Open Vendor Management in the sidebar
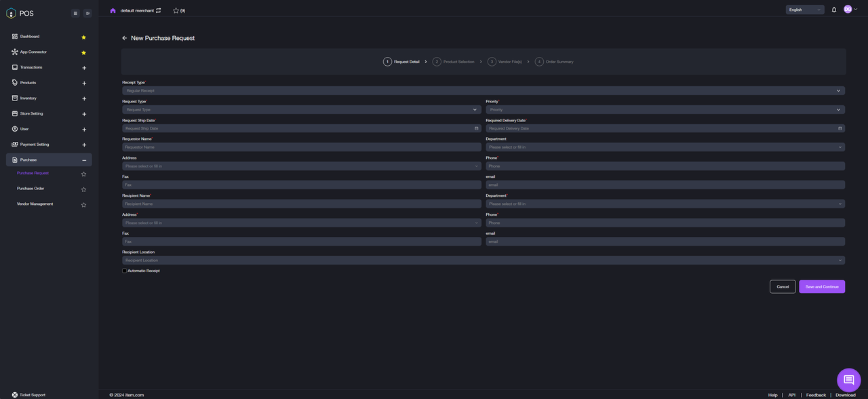Image resolution: width=868 pixels, height=399 pixels. click(x=35, y=204)
